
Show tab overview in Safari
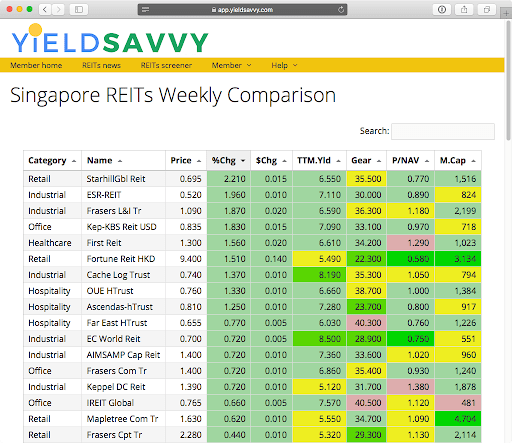coord(487,9)
